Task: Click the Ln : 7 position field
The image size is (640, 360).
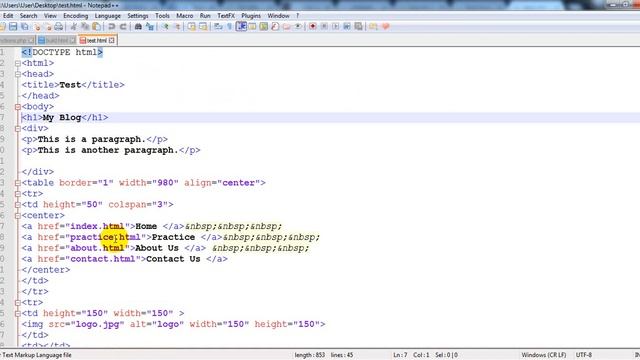Action: tap(400, 355)
